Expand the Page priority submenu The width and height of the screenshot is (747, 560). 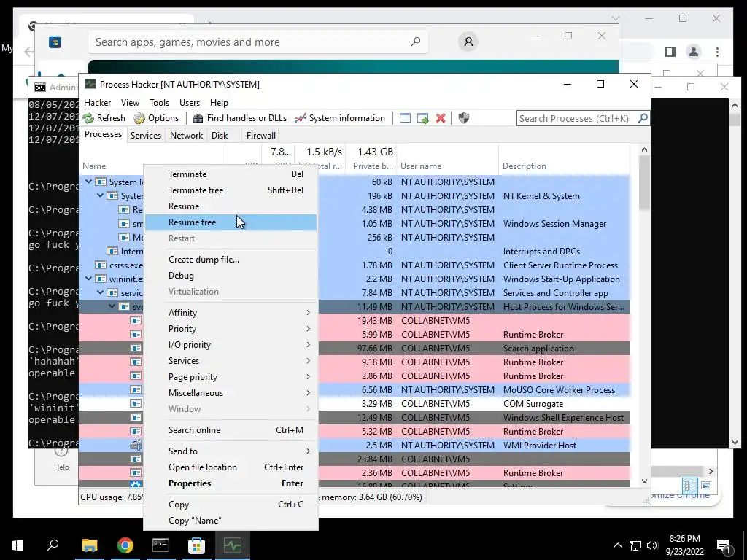[x=231, y=377]
